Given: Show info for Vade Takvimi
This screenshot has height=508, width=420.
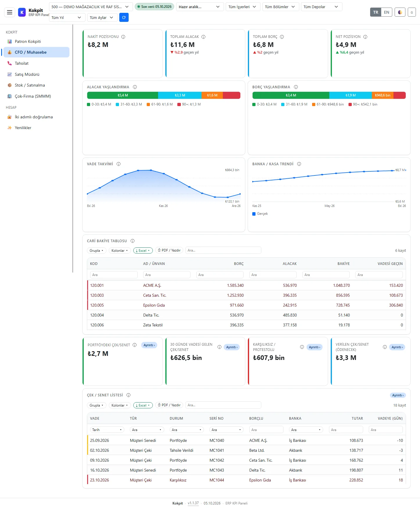Looking at the screenshot, I should (119, 164).
